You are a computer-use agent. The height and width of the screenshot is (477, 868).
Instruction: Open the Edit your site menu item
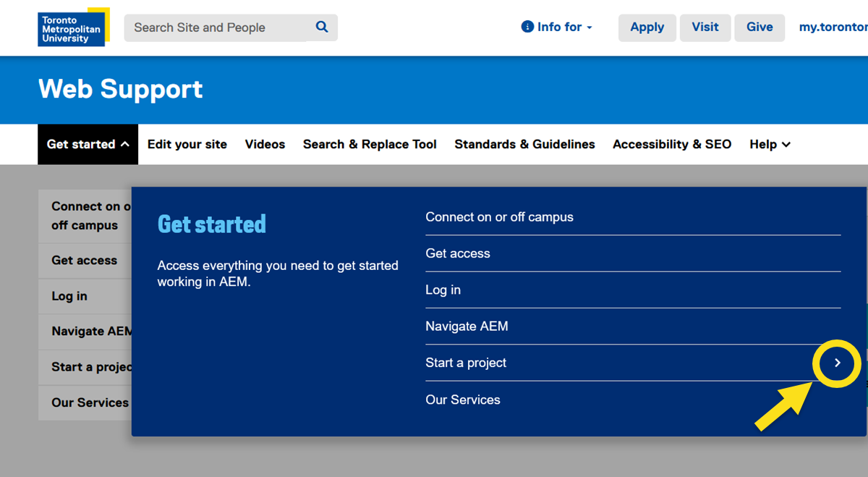click(187, 144)
